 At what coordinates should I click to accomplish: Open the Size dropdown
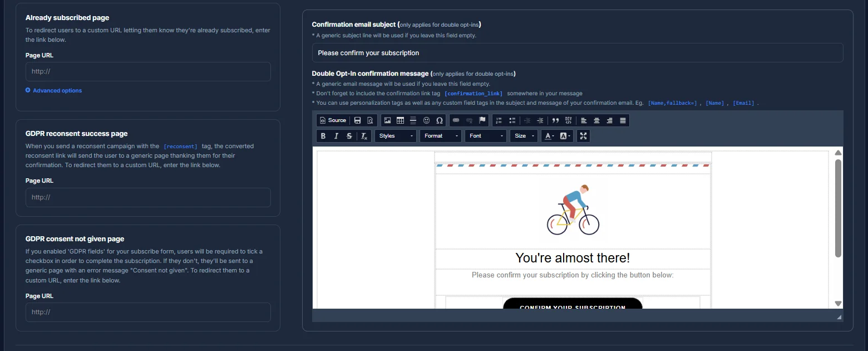click(x=524, y=136)
